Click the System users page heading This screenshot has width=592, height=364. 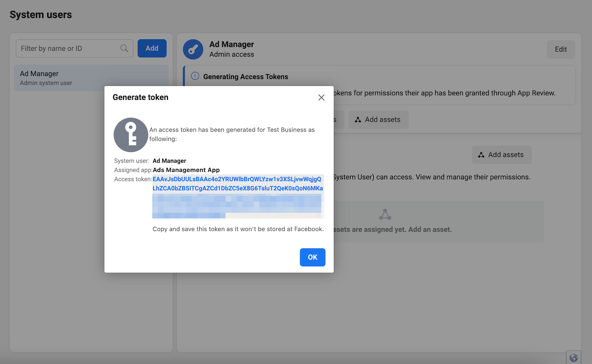pos(41,15)
